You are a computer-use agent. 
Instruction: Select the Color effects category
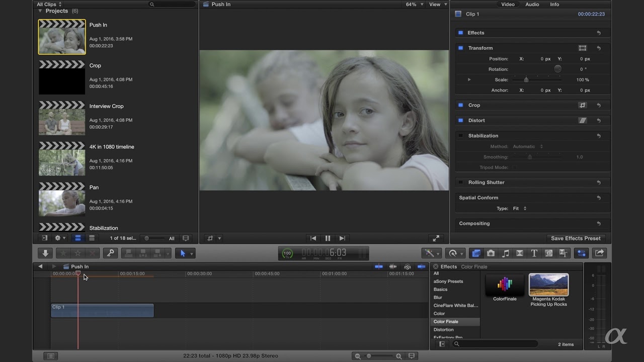pos(439,313)
